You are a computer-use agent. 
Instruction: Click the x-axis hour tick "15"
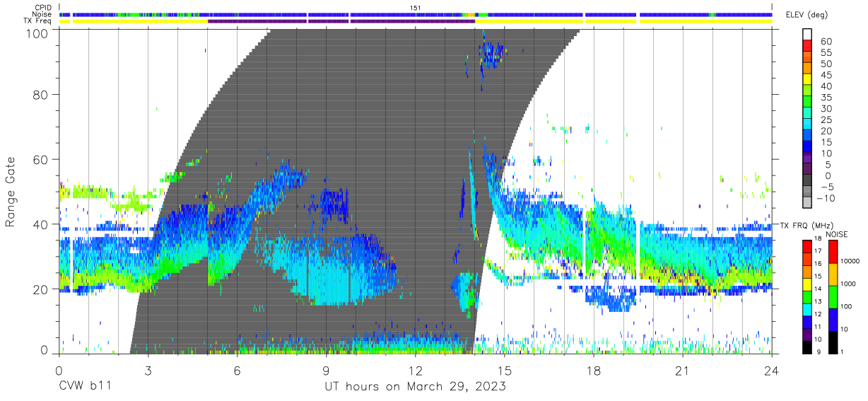pyautogui.click(x=505, y=371)
